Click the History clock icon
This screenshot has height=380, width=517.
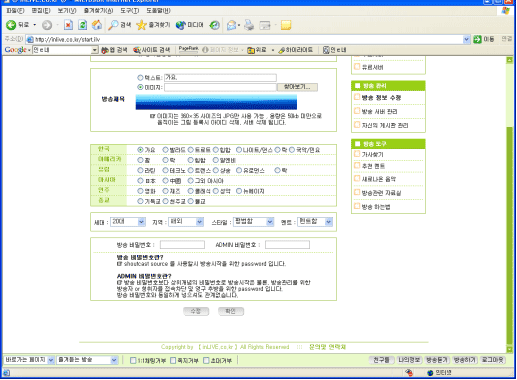215,25
